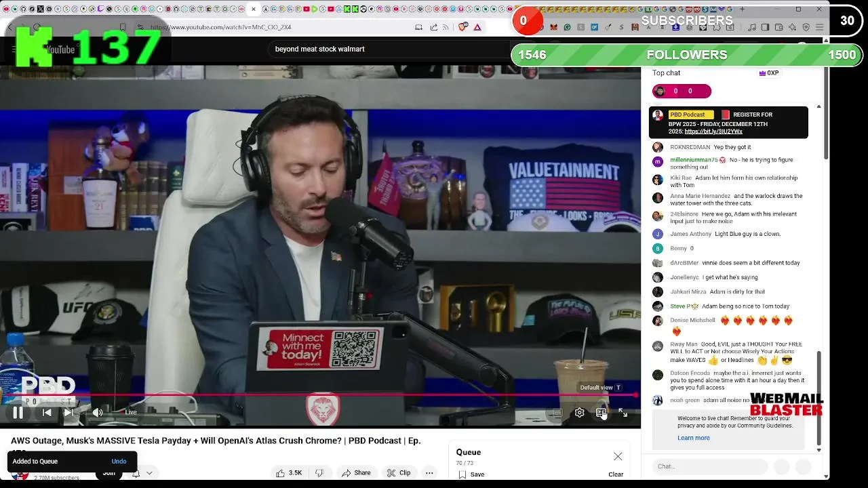Seek on the red video progress bar
Screen dimensions: 868x488
pos(319,394)
